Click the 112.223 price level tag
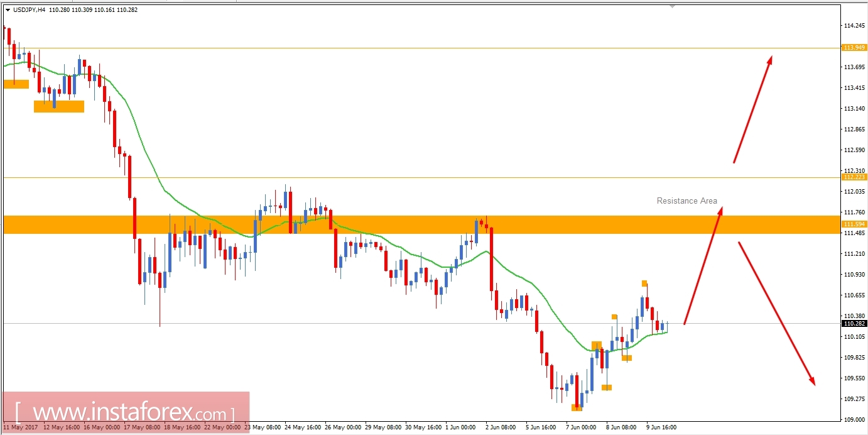 click(x=854, y=178)
